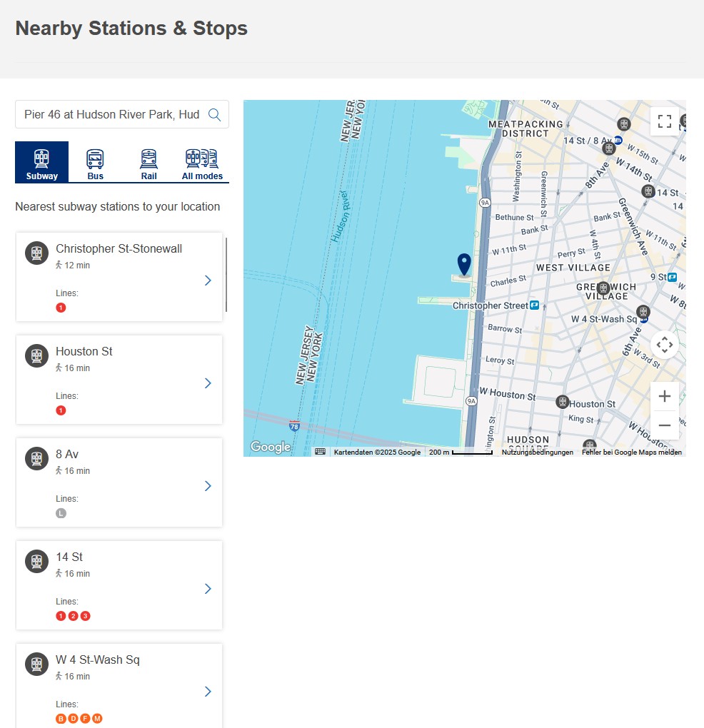Click the map zoom out minus button
Viewport: 704px width, 728px height.
[664, 425]
